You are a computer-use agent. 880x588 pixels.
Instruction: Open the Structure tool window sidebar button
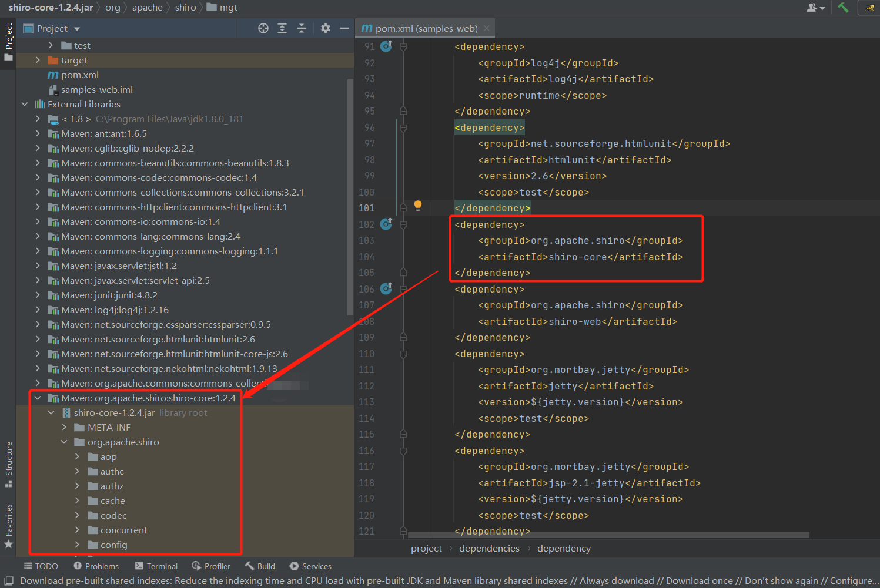8,464
